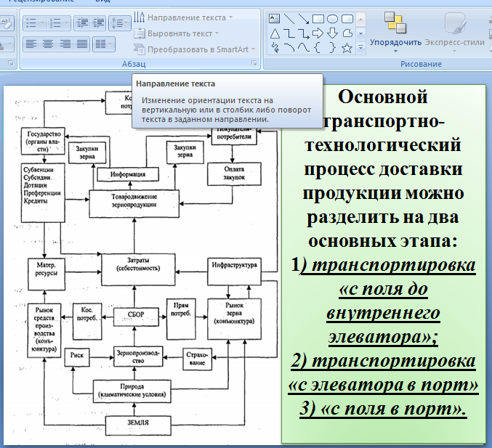
Task: Click the clear formatting eraser icon
Action: [x=6, y=23]
